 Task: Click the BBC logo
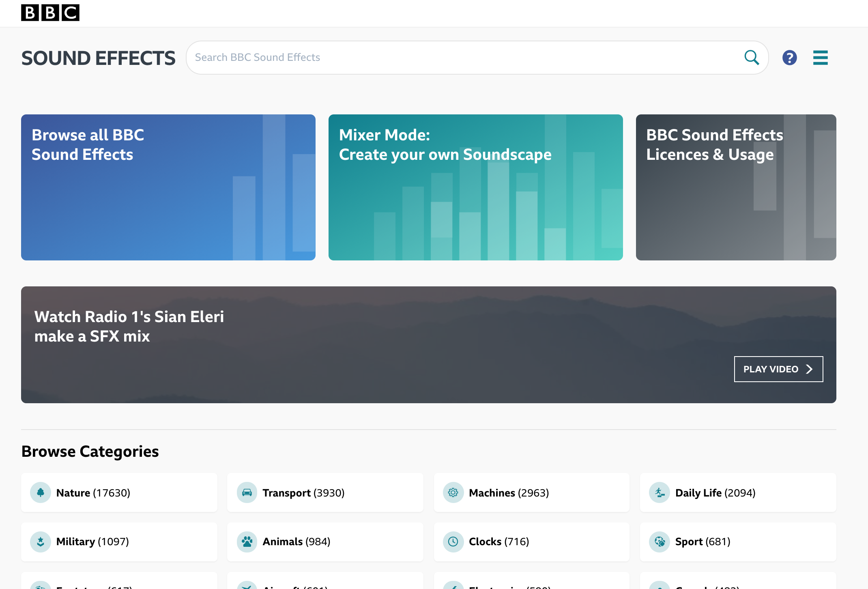(x=50, y=13)
